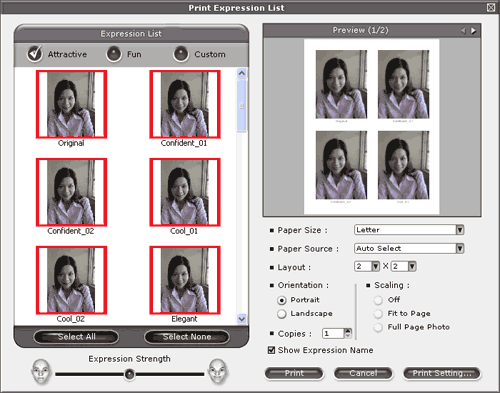
Task: Select the Confident_01 expression thumbnail
Action: 185,104
